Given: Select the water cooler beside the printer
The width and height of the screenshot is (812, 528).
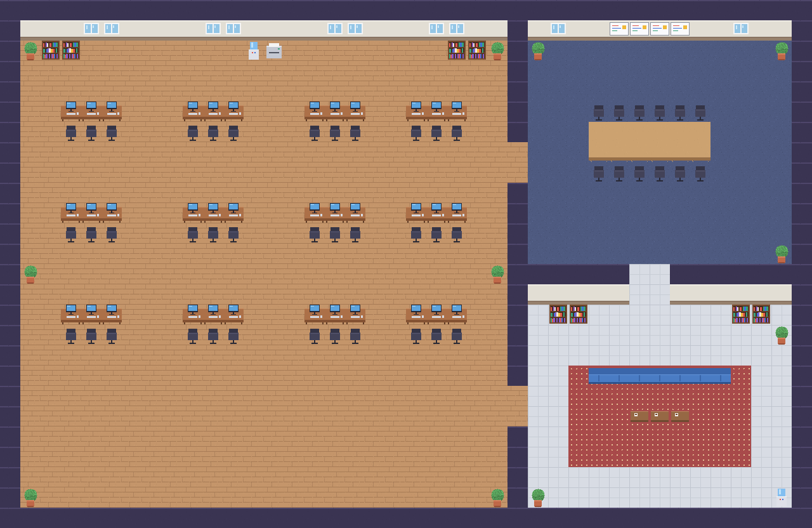Looking at the screenshot, I should pyautogui.click(x=254, y=51).
